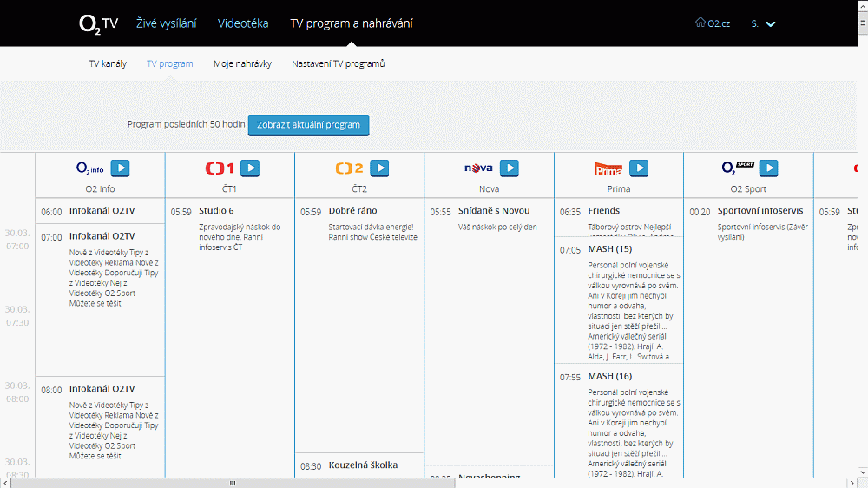Click the 30.03. 07:30 time marker

(x=17, y=316)
